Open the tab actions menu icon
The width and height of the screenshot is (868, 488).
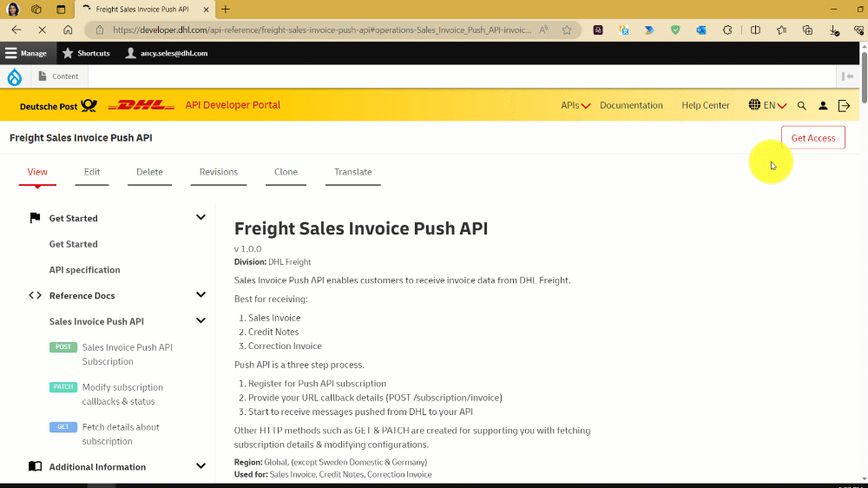point(61,10)
